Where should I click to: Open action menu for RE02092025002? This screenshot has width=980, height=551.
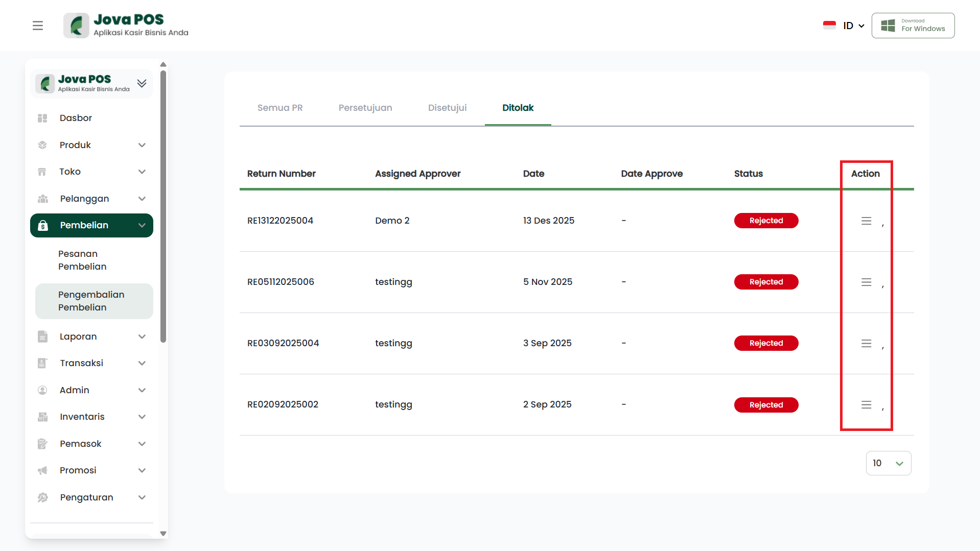(866, 405)
